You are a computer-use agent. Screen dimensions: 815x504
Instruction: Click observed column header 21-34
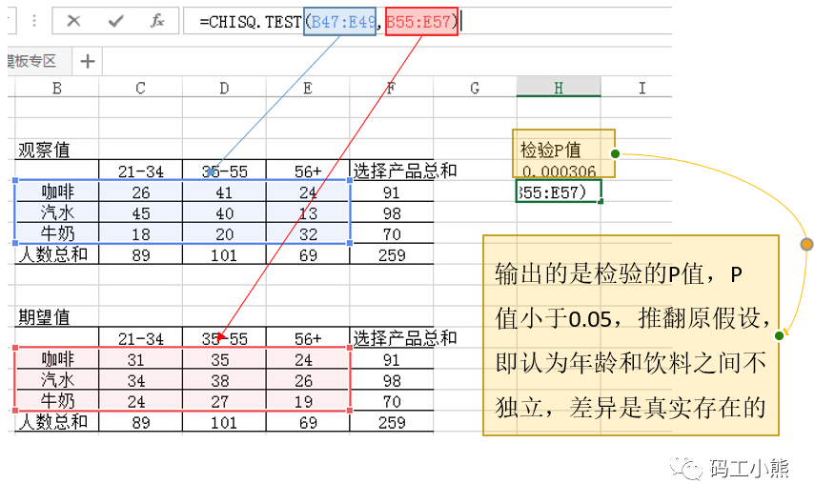click(x=140, y=171)
